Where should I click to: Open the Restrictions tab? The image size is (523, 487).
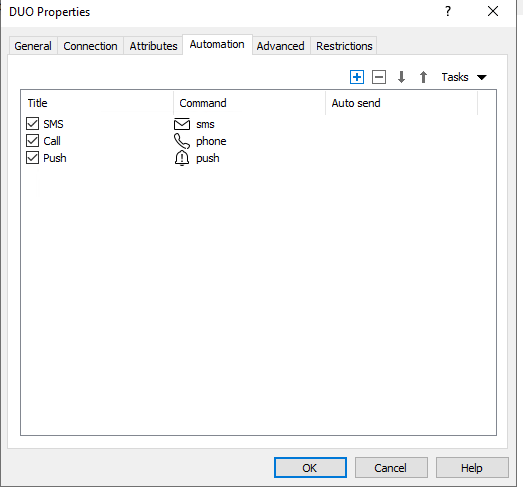coord(344,46)
